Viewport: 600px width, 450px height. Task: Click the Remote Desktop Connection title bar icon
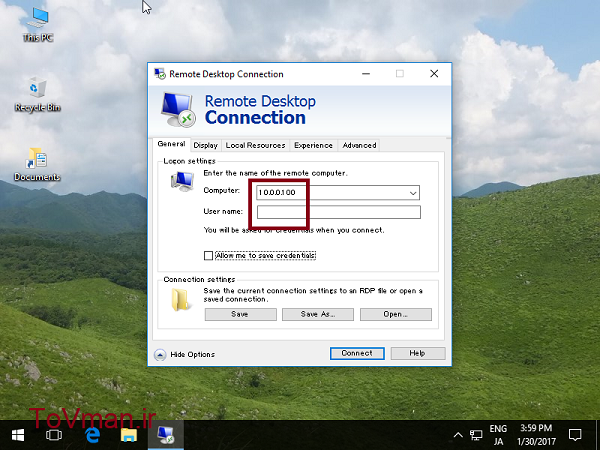tap(160, 73)
